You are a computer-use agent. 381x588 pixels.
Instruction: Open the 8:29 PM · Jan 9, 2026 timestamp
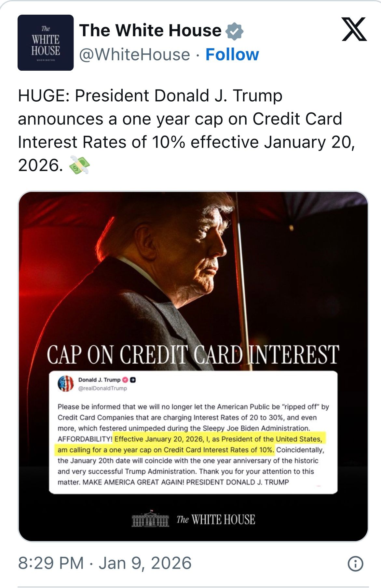click(105, 563)
